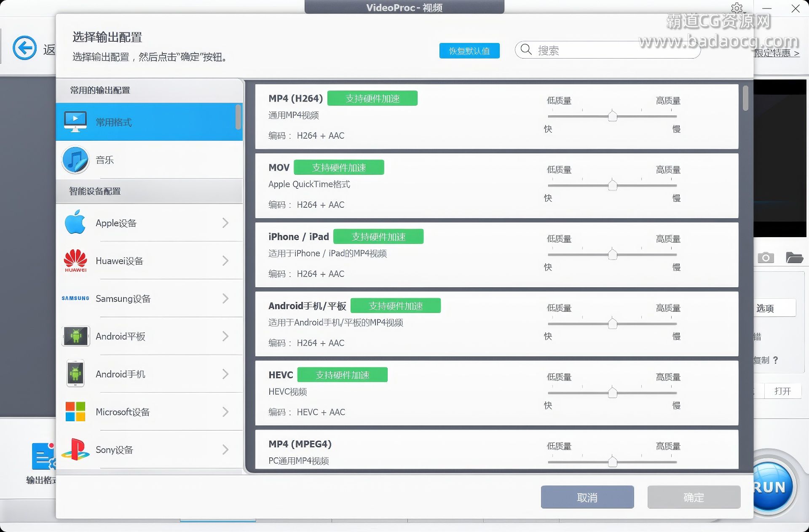
Task: Adjust the MP4 (MPEG4) quality slider handle
Action: (613, 462)
